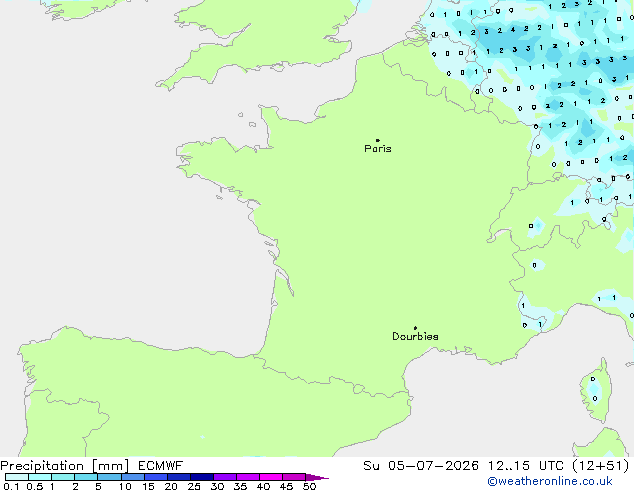634x490 pixels.
Task: Click the Paris city marker dot
Action: click(x=378, y=140)
